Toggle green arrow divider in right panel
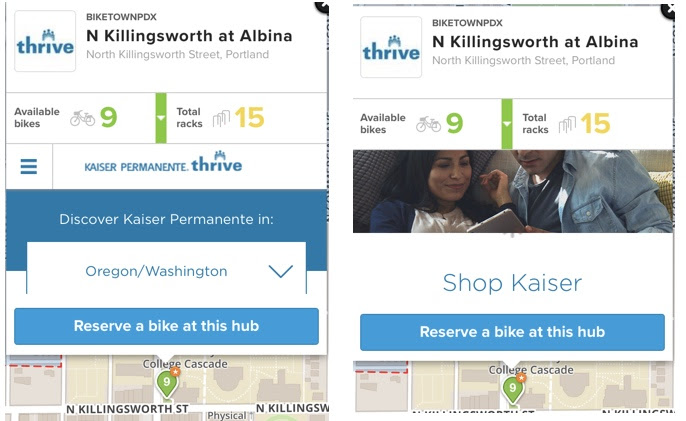 point(507,124)
